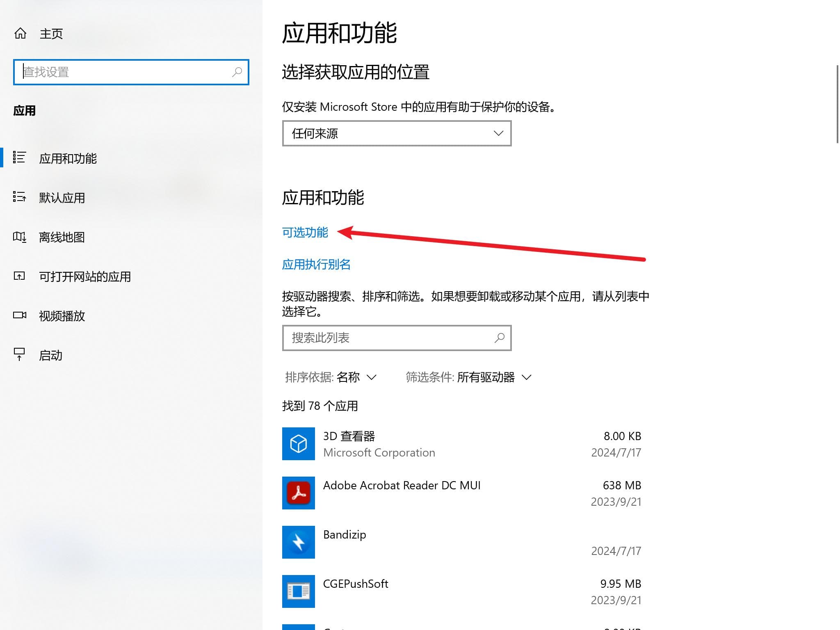Click the 8.00 KB size value
The image size is (840, 630).
click(622, 436)
